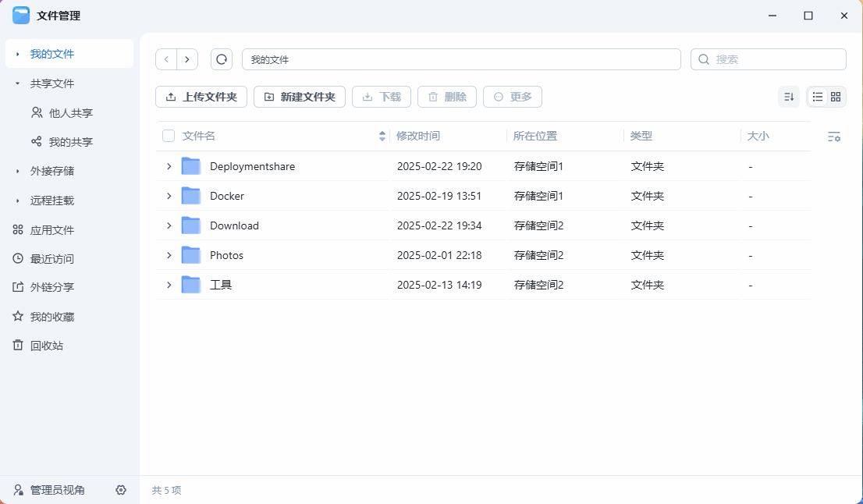Click 下载 button
The image size is (863, 504).
(x=382, y=97)
